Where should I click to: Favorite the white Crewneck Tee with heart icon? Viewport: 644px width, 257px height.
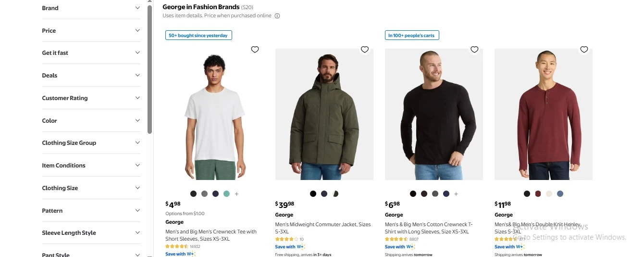tap(255, 50)
